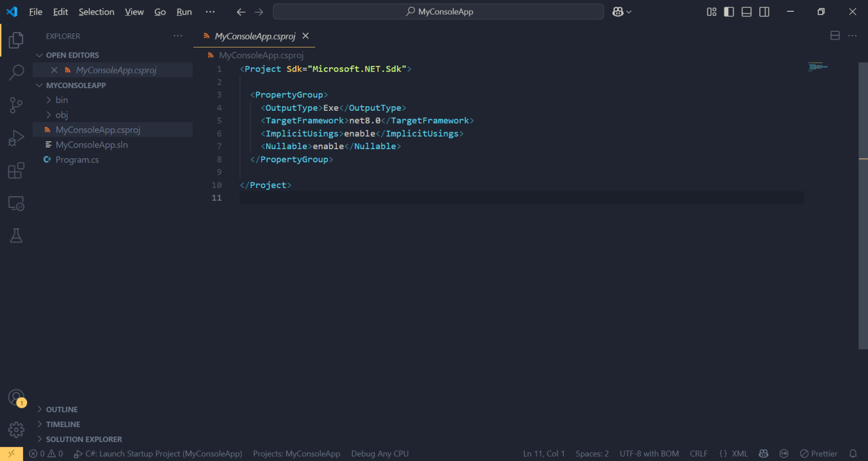Split the editor using the top-right icon
Image resolution: width=868 pixels, height=461 pixels.
[x=835, y=35]
